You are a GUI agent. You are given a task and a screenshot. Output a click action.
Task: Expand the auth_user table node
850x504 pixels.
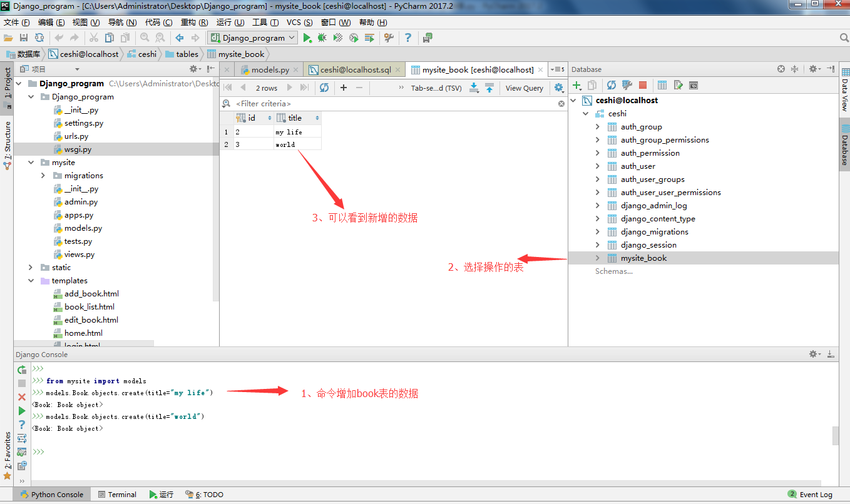[x=598, y=166]
